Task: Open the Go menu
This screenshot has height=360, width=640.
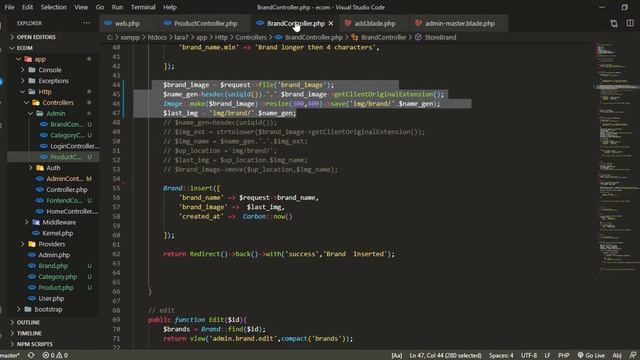Action: coord(100,7)
